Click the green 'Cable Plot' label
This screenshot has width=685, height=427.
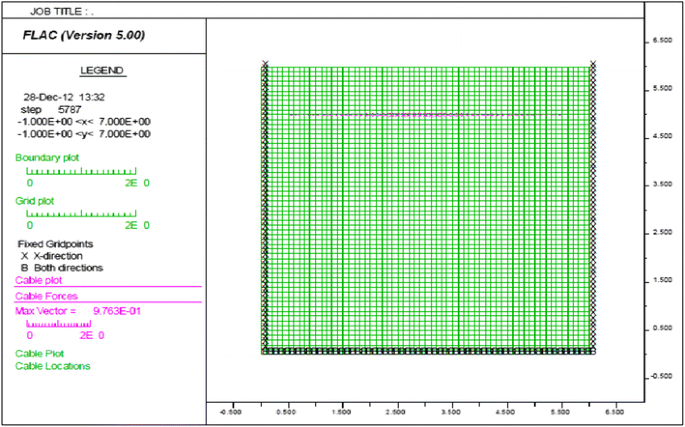[40, 354]
